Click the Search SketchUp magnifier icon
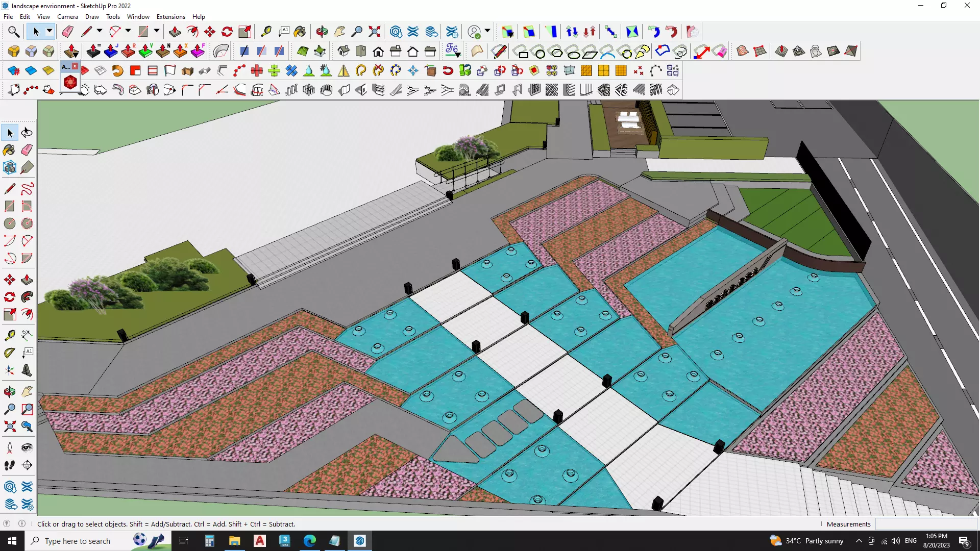980x551 pixels. pos(14,32)
